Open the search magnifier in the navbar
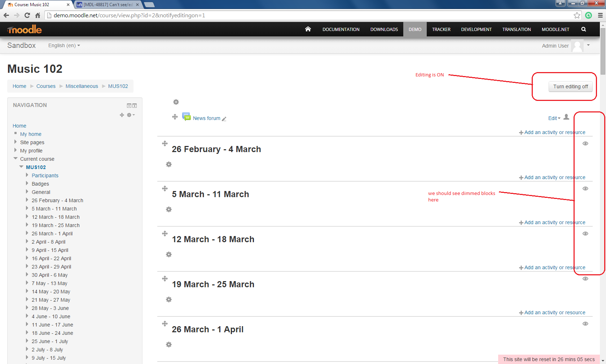 tap(584, 29)
